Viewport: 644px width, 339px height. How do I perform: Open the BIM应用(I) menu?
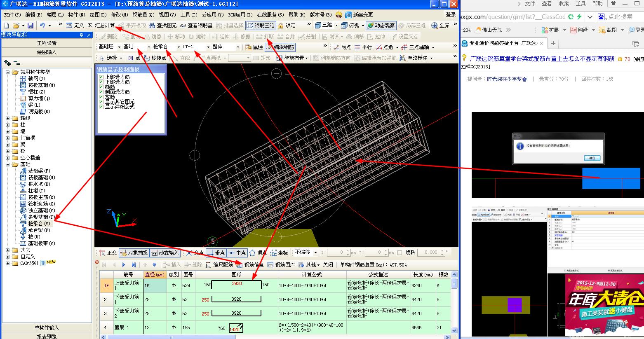tap(240, 14)
